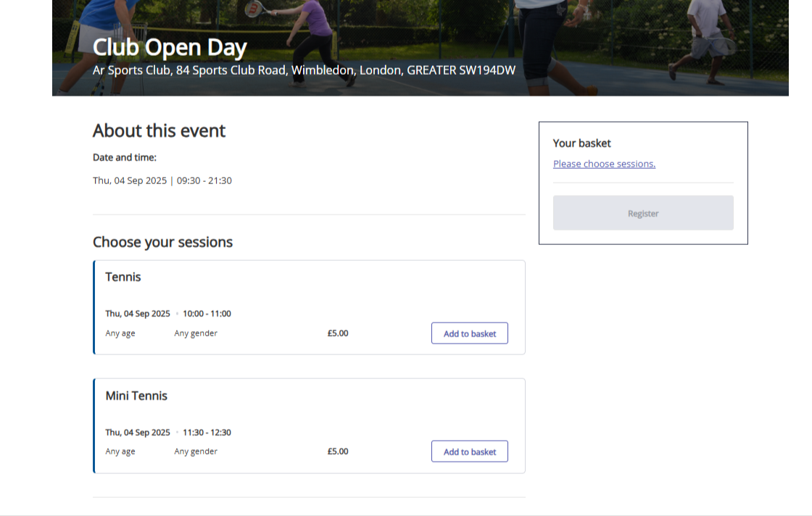Click the Tennis session £5.00 price
The width and height of the screenshot is (812, 516).
coord(338,333)
